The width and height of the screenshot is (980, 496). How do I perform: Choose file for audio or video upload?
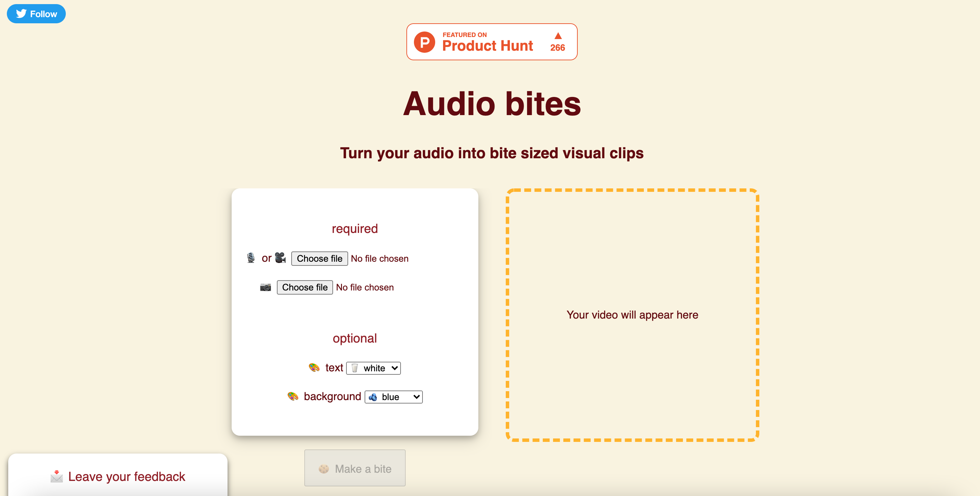319,259
